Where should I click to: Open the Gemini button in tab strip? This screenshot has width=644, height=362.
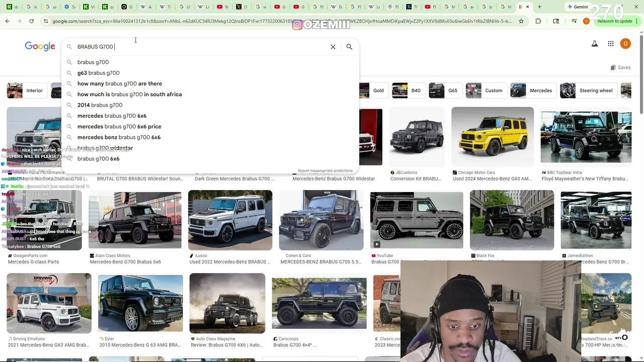[x=577, y=7]
